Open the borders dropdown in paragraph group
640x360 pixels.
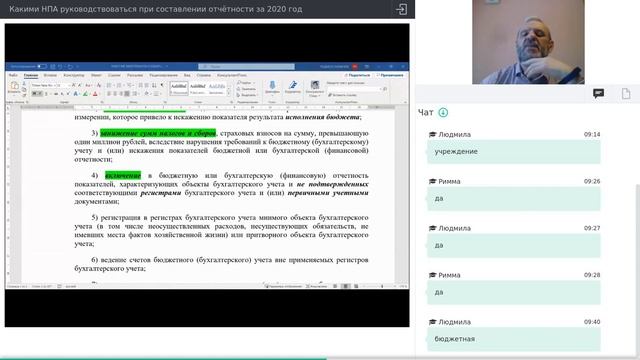(x=156, y=93)
